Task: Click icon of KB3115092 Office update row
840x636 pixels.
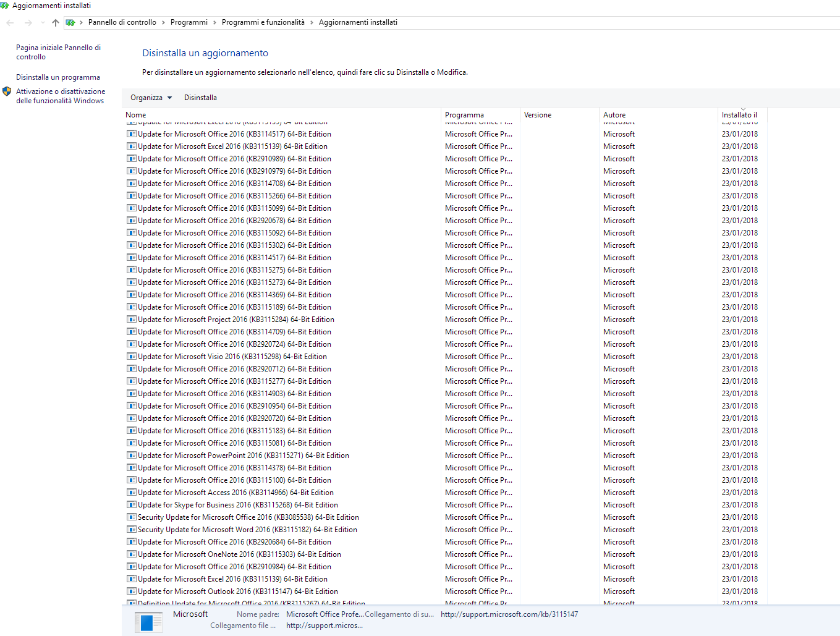Action: point(131,233)
